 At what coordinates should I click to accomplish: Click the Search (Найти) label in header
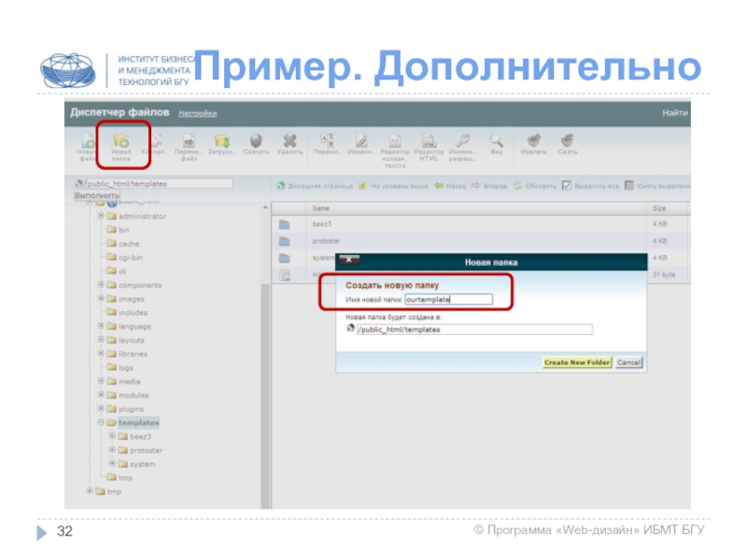(674, 113)
